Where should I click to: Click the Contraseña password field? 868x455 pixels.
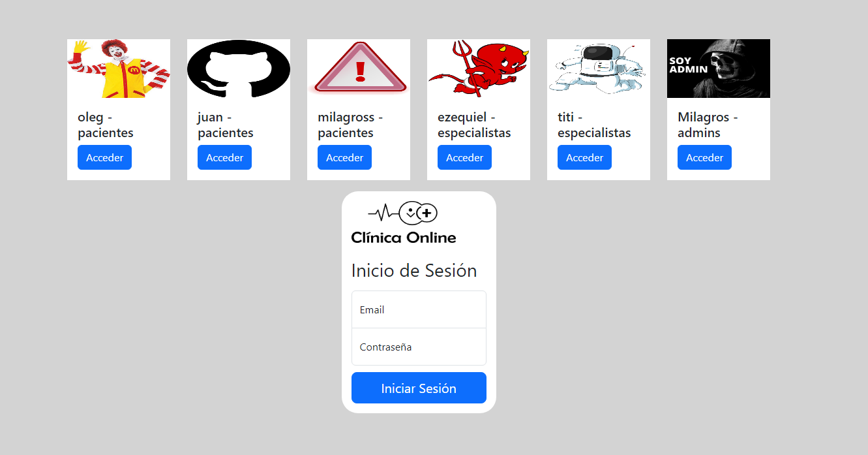tap(419, 347)
